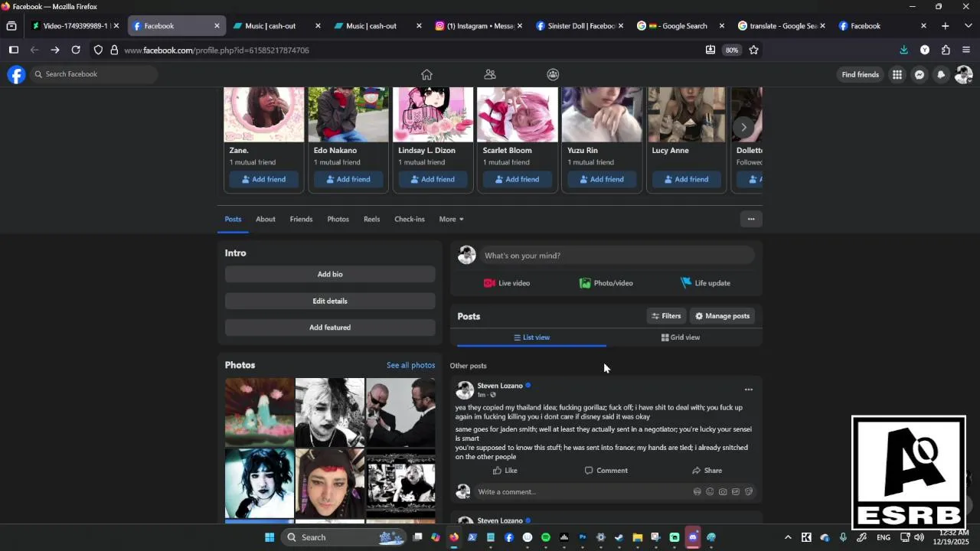This screenshot has width=980, height=551.
Task: Like the Steven Lozano post
Action: (505, 471)
